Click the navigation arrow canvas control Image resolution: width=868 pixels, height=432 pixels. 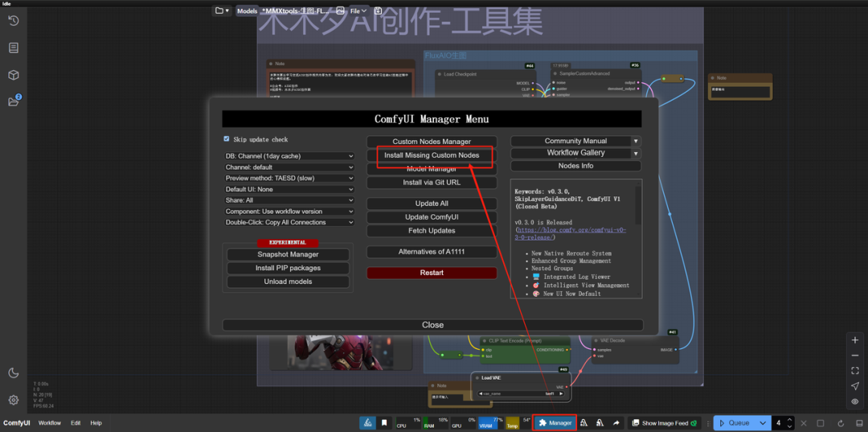[x=855, y=386]
